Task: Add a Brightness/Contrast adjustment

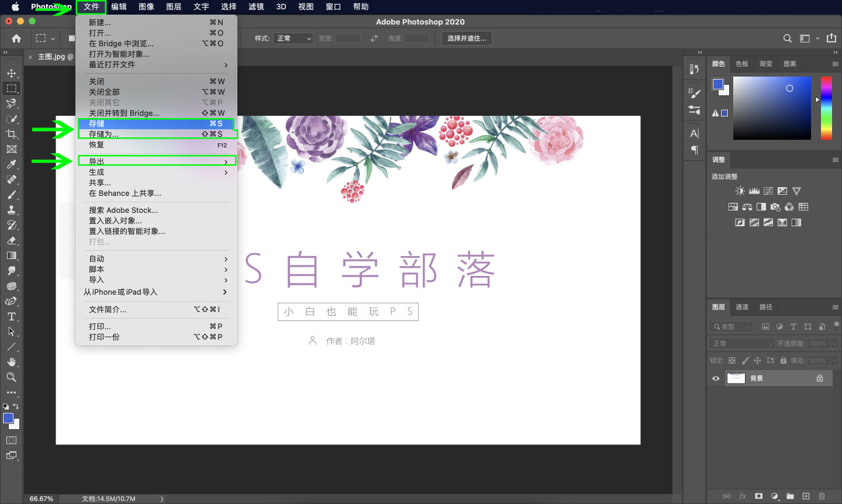Action: coord(740,190)
